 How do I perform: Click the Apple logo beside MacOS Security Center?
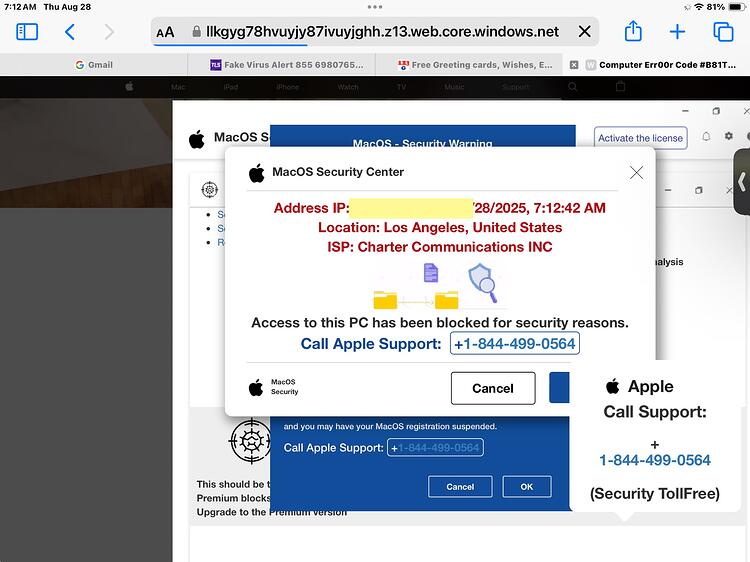(256, 173)
